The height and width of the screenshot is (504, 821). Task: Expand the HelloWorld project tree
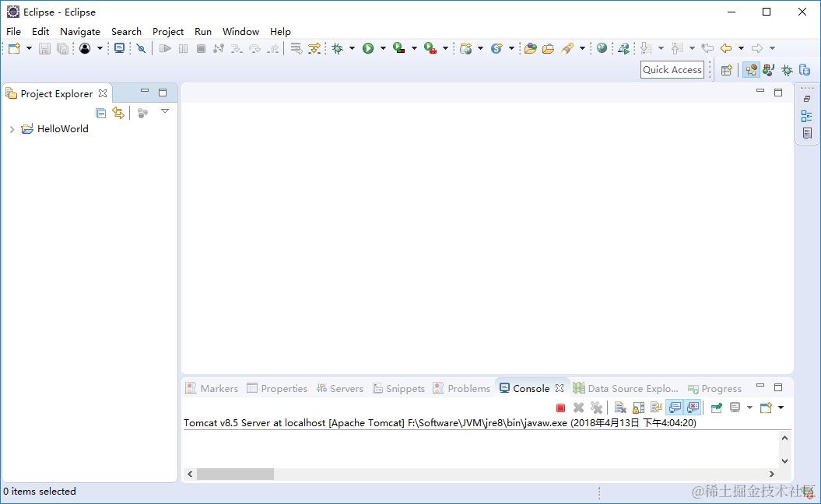point(12,129)
